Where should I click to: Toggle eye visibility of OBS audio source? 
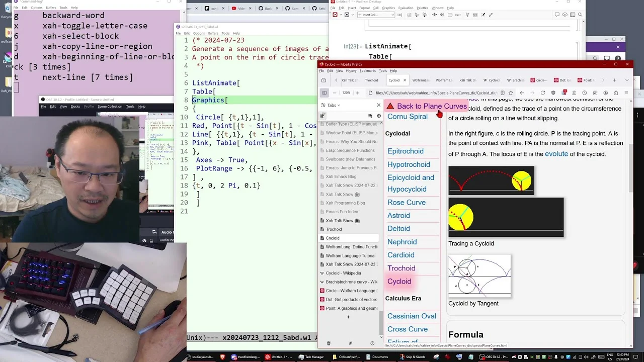(145, 241)
